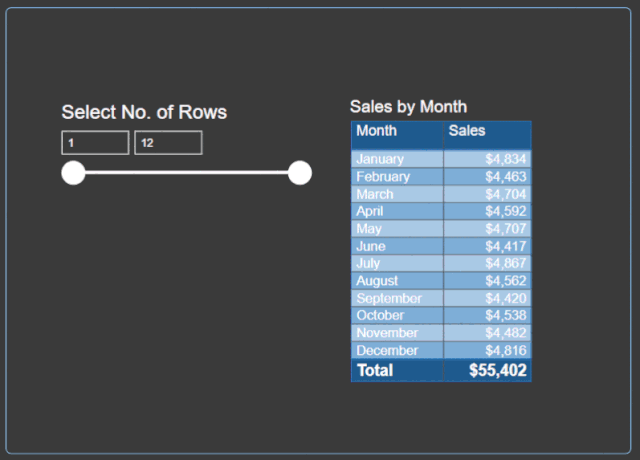Click the Month column header

(x=377, y=131)
